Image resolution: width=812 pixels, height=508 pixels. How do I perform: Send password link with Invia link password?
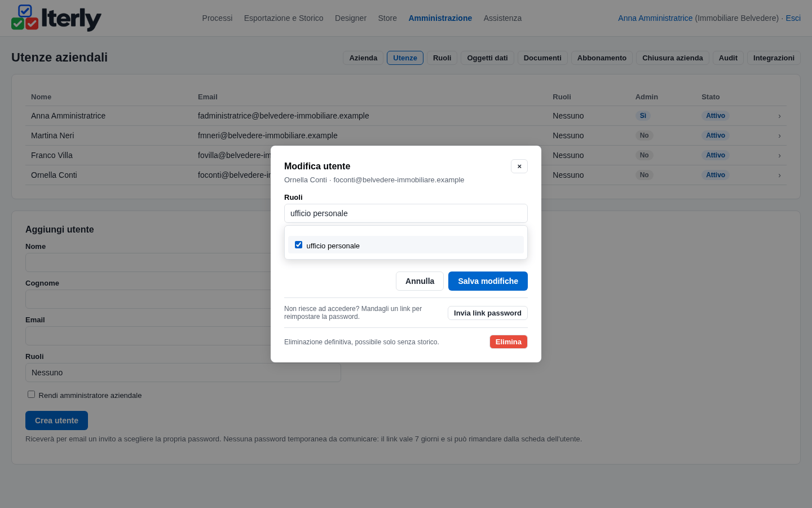488,313
